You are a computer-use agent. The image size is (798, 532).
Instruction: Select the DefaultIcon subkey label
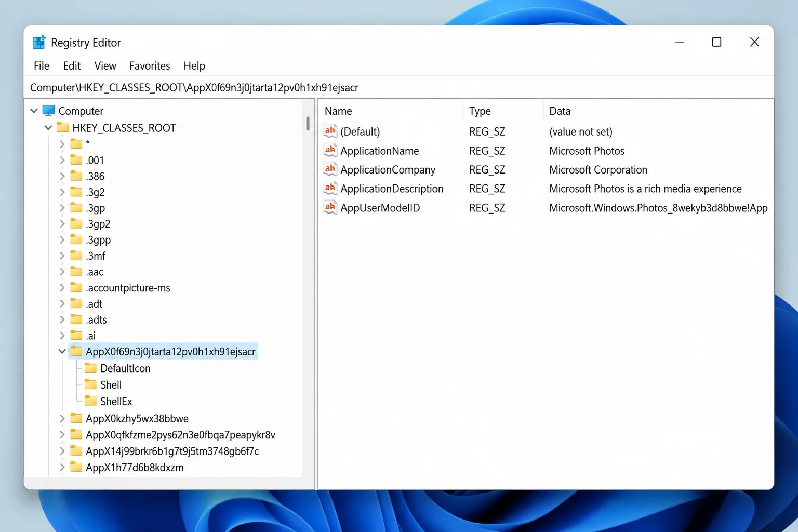point(125,368)
